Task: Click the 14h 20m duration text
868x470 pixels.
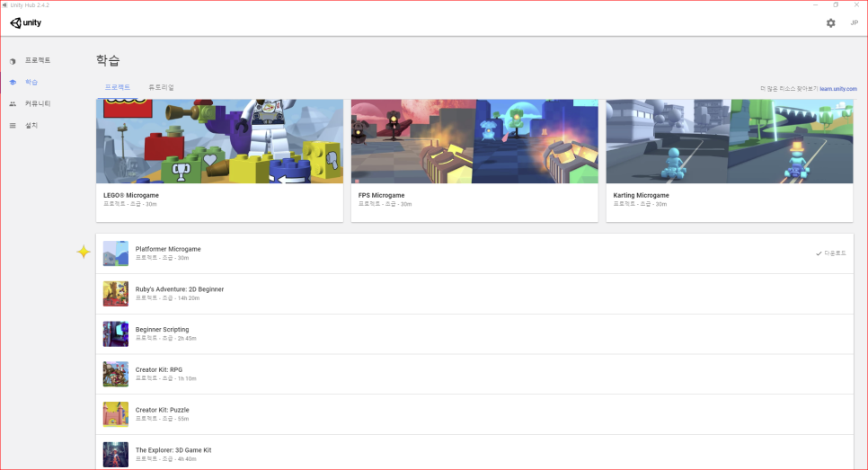Action: [189, 298]
